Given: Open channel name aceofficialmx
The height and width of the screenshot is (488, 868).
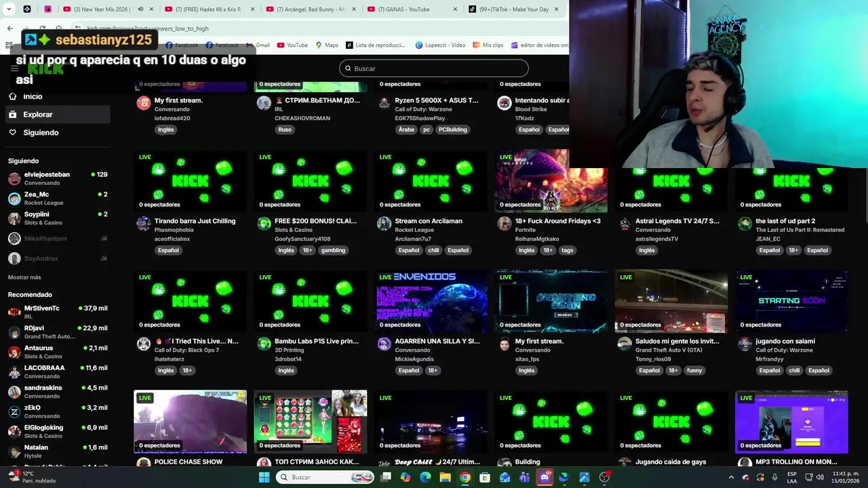Looking at the screenshot, I should (172, 239).
